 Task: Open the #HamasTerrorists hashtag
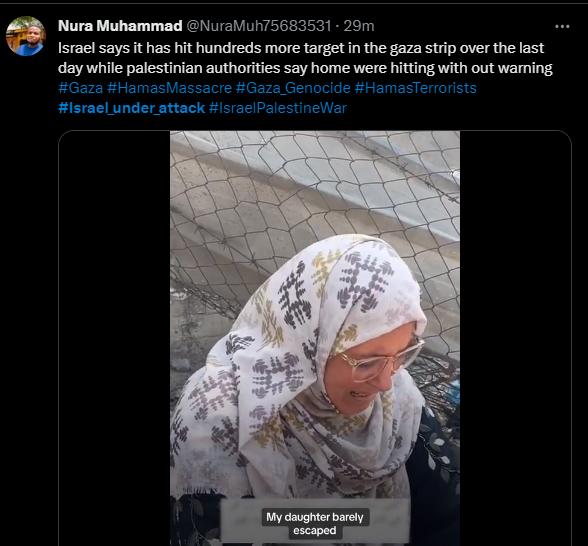pos(416,88)
